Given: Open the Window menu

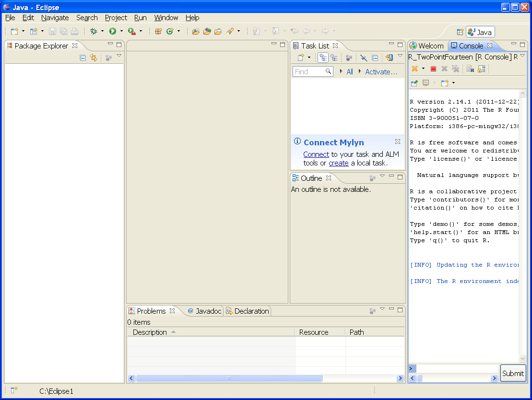Looking at the screenshot, I should pyautogui.click(x=166, y=18).
